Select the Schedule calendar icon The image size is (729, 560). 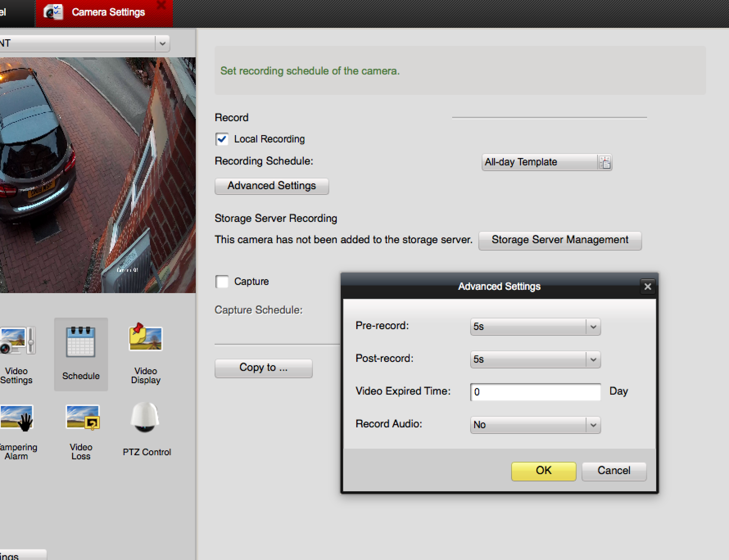[x=81, y=342]
